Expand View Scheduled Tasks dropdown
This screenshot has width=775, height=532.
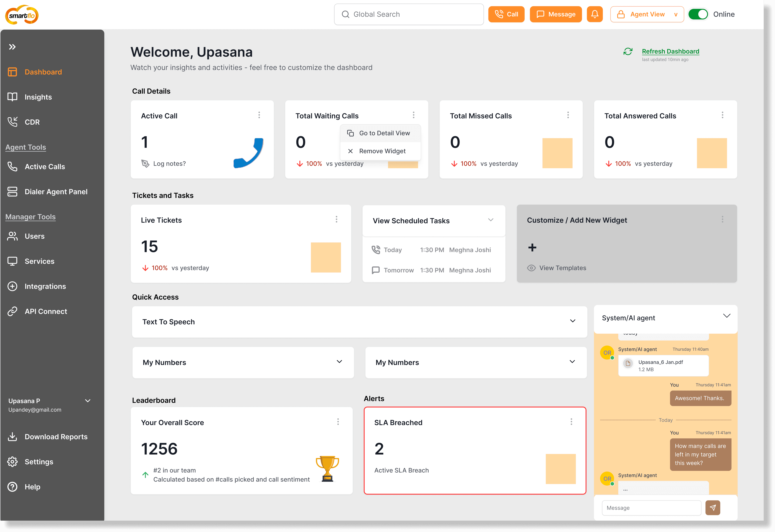click(491, 220)
